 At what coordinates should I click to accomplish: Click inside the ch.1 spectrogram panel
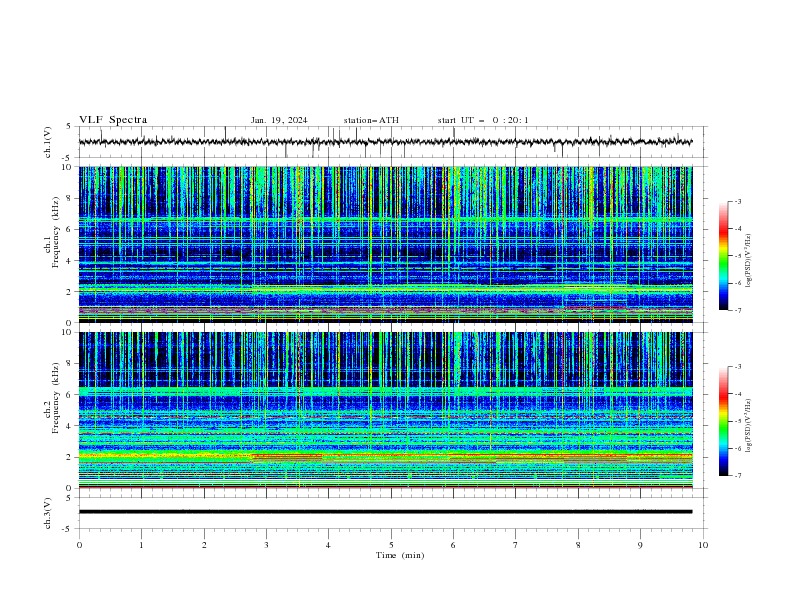coord(385,244)
